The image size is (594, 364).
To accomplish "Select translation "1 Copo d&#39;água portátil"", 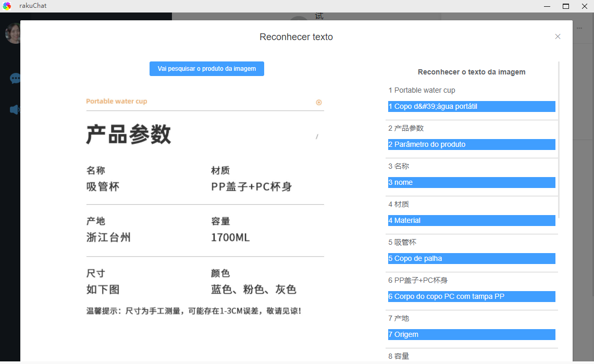I will [x=472, y=106].
